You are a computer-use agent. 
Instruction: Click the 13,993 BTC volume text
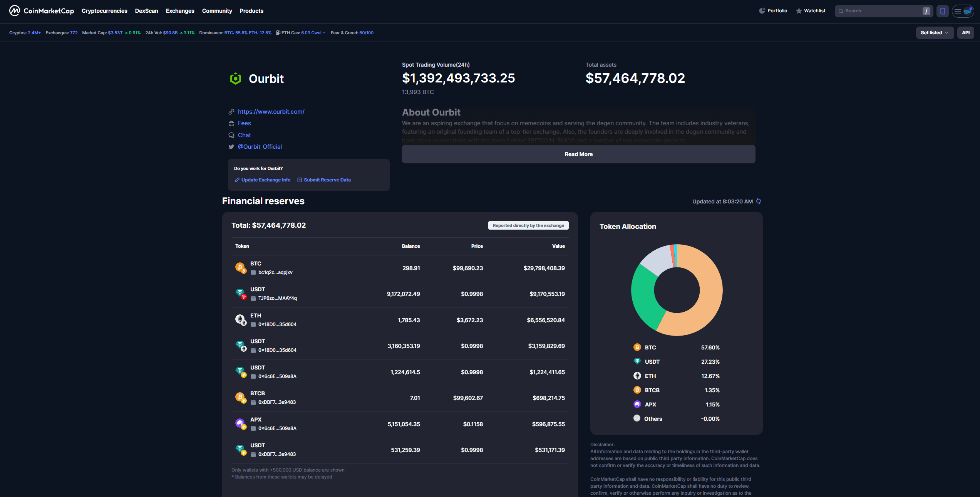(418, 92)
